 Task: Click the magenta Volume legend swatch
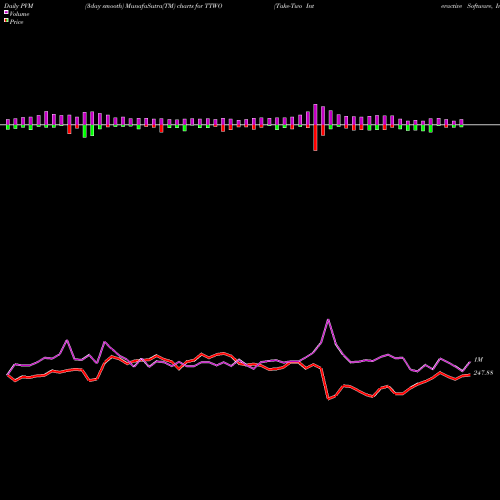[x=6, y=13]
